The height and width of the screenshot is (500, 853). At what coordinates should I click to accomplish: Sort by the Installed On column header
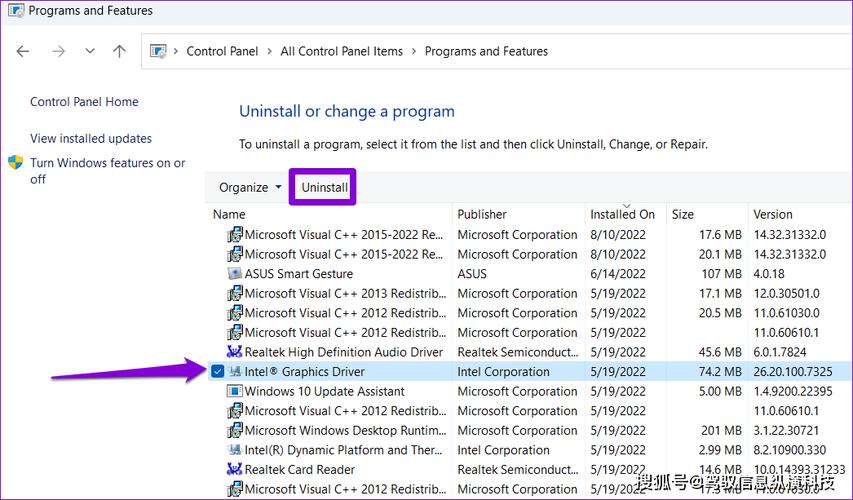click(622, 214)
